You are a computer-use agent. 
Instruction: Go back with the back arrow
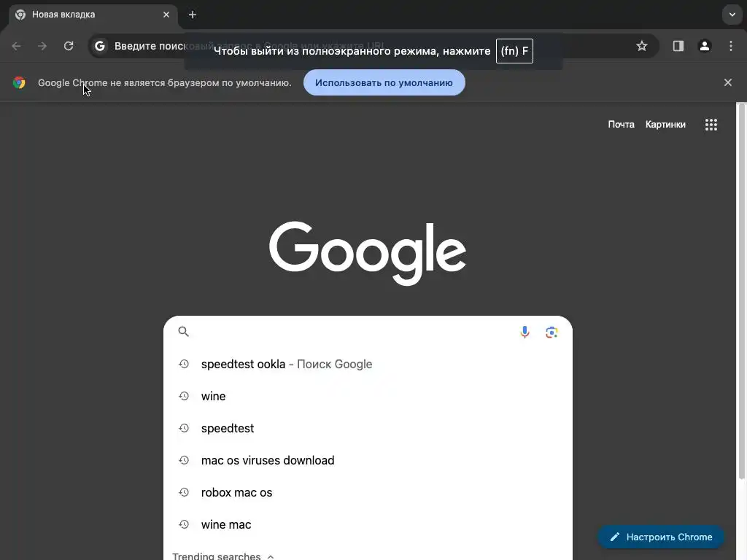point(16,46)
